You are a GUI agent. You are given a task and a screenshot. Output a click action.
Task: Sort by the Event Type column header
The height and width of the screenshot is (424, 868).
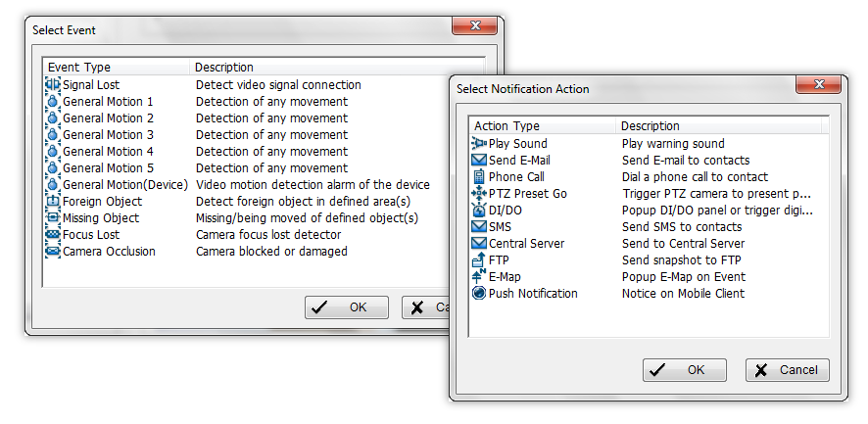point(116,68)
